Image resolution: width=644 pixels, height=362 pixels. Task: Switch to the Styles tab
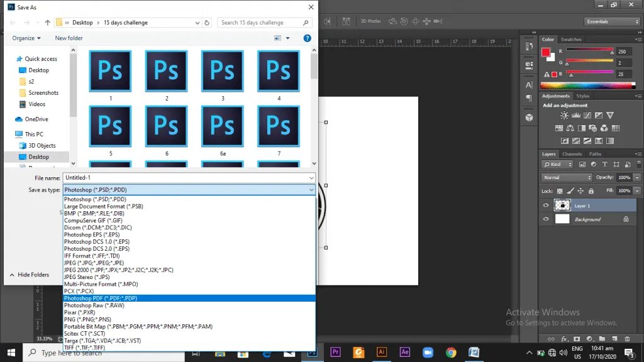[582, 96]
